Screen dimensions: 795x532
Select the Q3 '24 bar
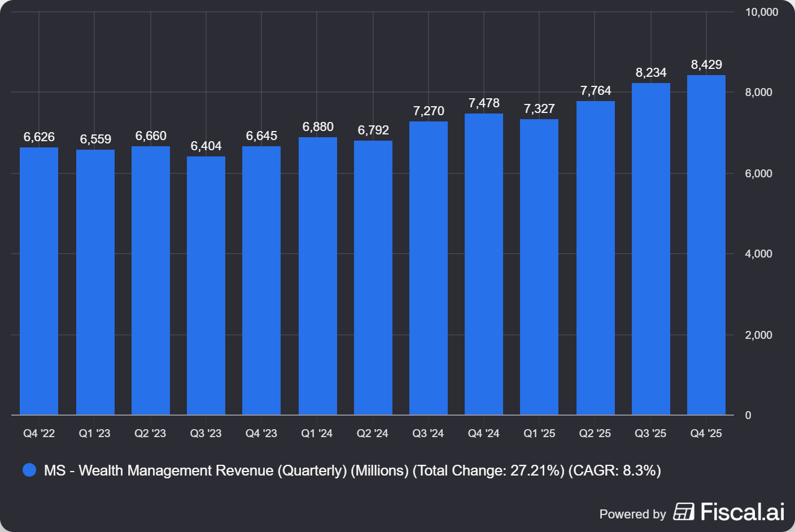click(428, 268)
